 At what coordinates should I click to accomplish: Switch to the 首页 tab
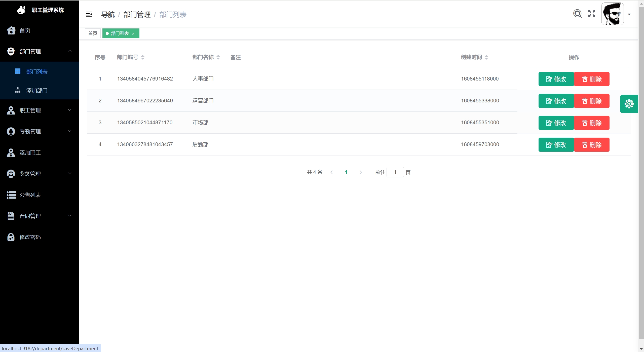[x=93, y=33]
